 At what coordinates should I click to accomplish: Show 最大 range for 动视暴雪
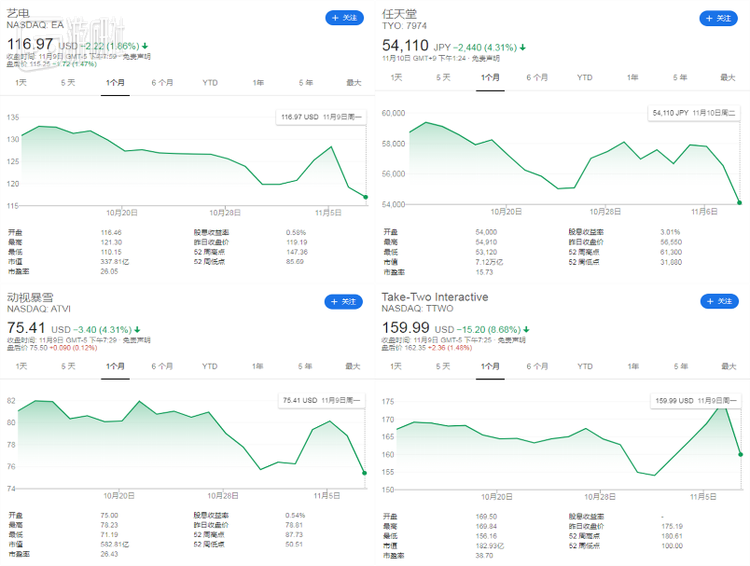click(353, 366)
